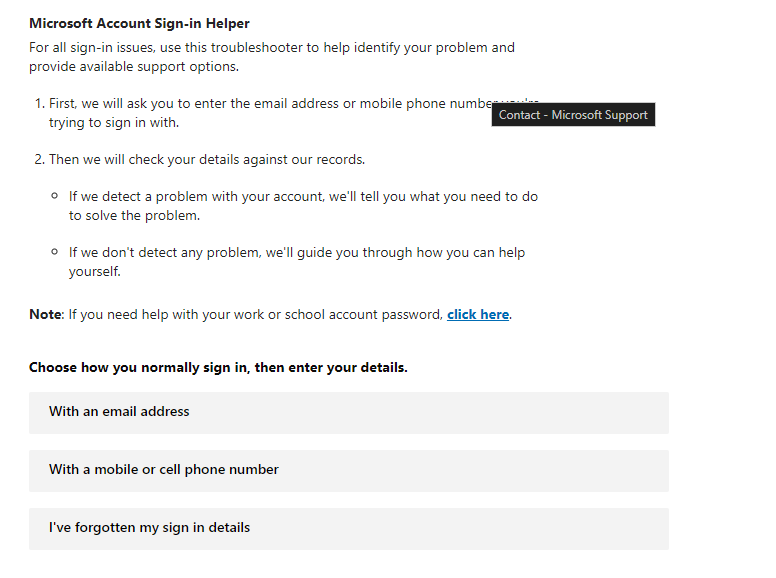Click the hollow bullet before "If we don't detect"

(54, 252)
